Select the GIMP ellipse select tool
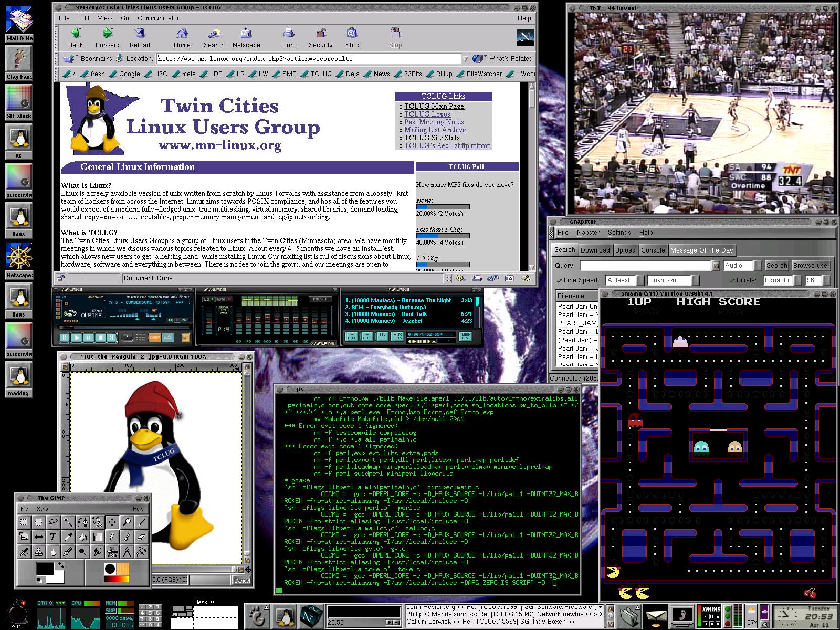 point(38,522)
